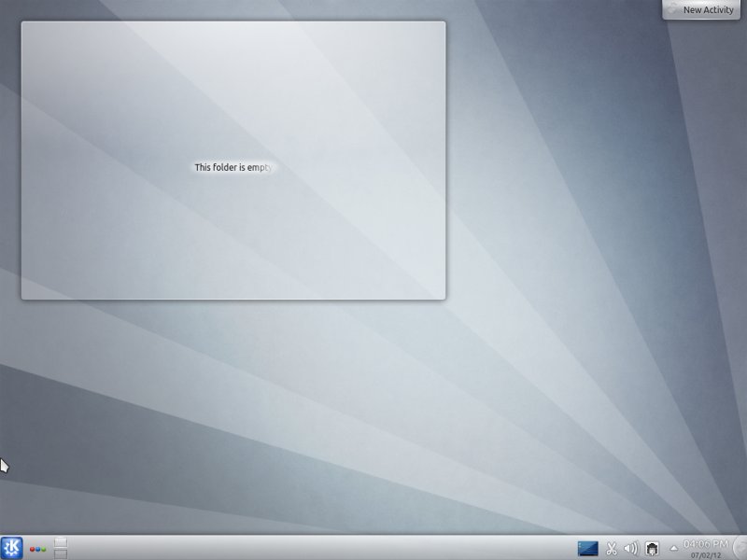The height and width of the screenshot is (560, 747).
Task: Switch to the upper virtual desktop in pager
Action: tap(61, 542)
